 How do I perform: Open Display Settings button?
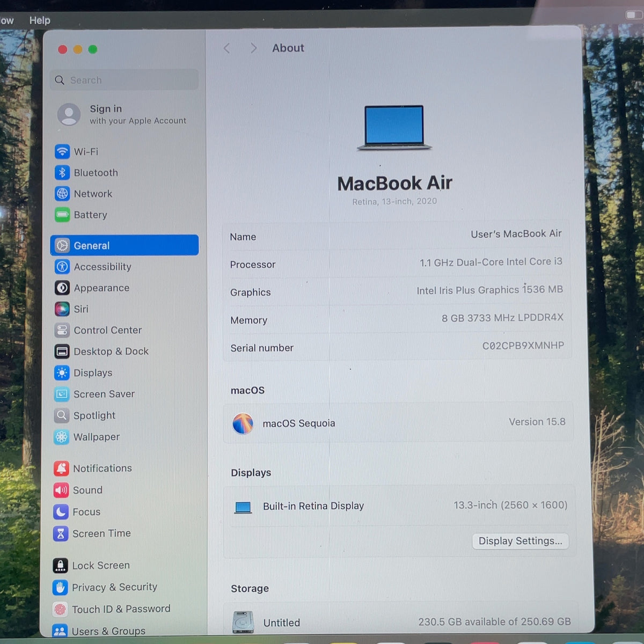point(521,541)
